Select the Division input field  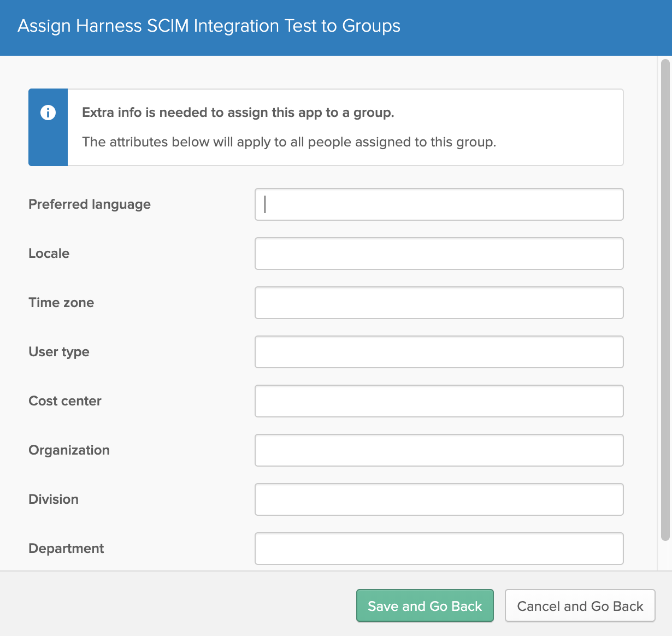(x=439, y=499)
